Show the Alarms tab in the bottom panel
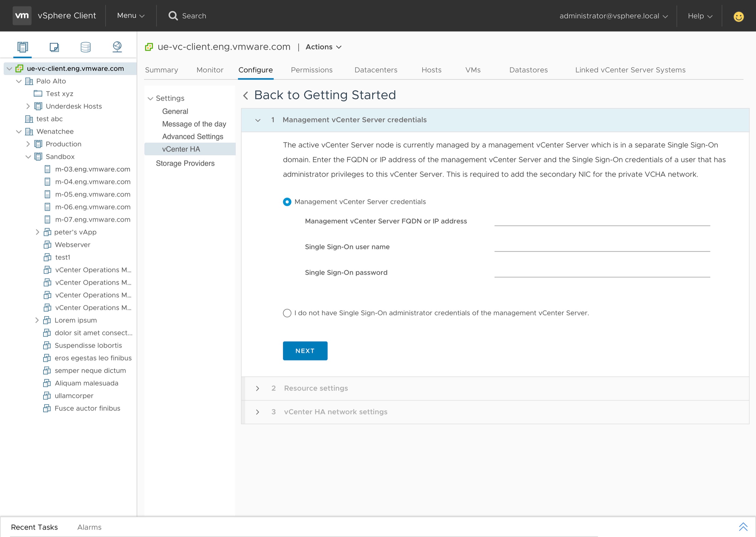 (x=89, y=527)
